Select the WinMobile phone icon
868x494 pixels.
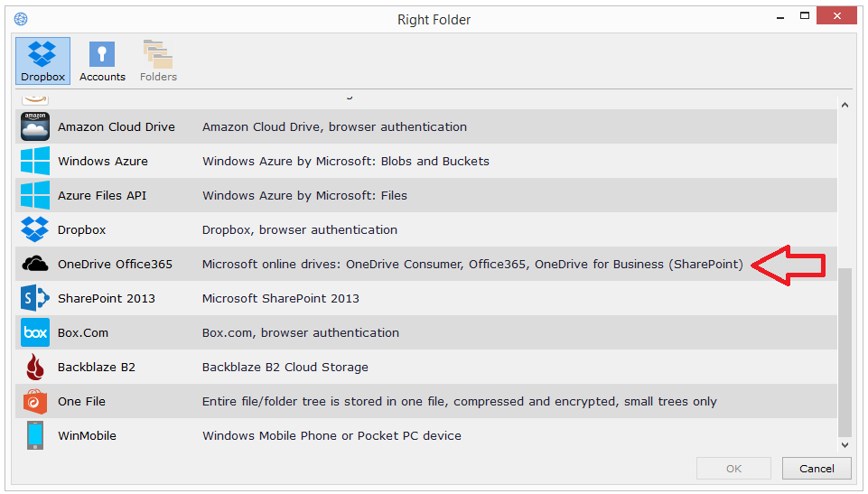[x=35, y=436]
